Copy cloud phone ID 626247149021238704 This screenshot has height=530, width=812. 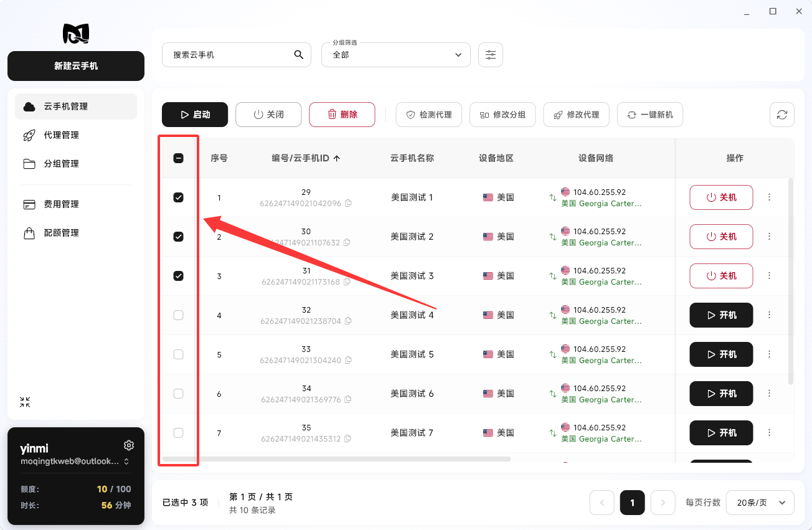click(348, 321)
